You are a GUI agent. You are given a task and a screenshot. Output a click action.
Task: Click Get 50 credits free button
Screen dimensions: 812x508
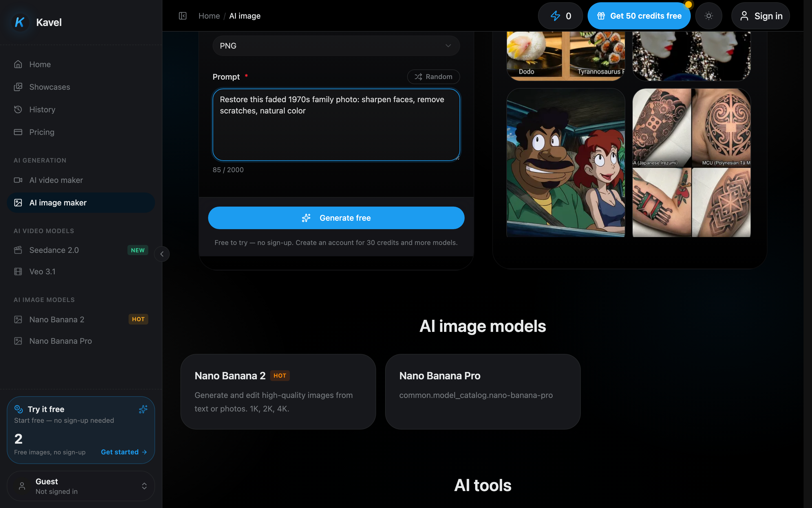point(639,16)
